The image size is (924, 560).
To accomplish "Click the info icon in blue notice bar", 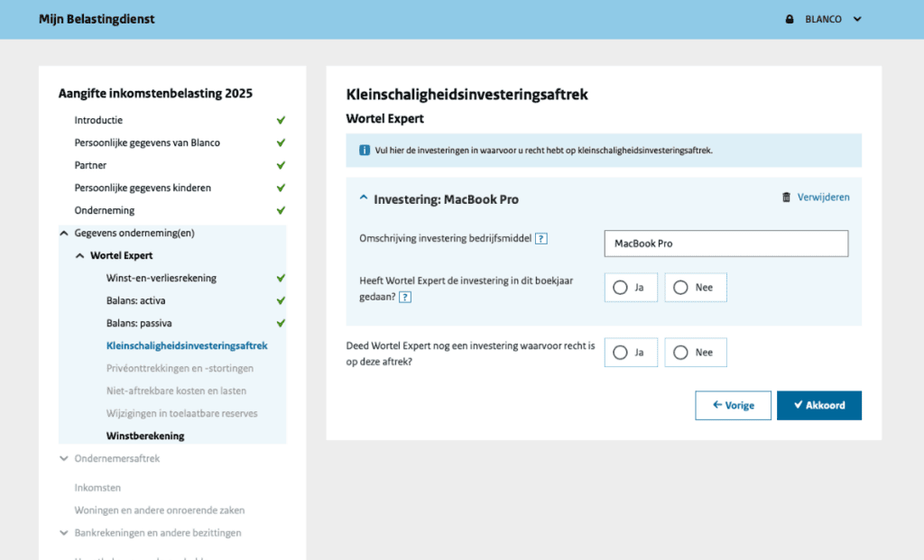I will point(364,151).
